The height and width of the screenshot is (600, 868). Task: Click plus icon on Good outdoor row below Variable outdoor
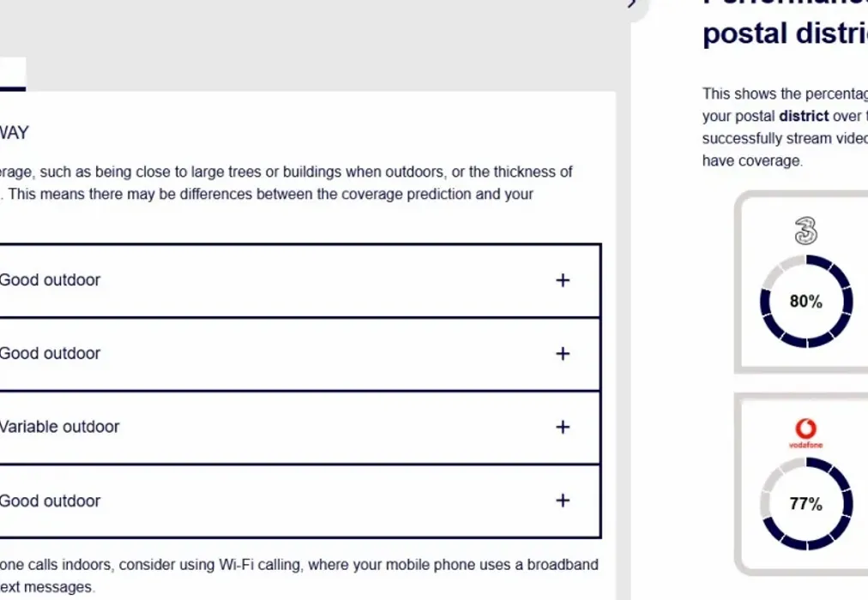(x=563, y=501)
